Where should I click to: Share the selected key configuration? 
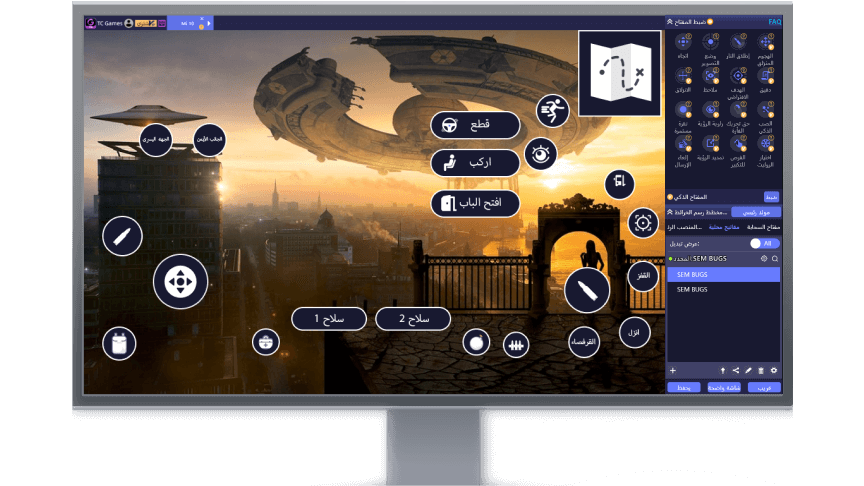(x=736, y=370)
